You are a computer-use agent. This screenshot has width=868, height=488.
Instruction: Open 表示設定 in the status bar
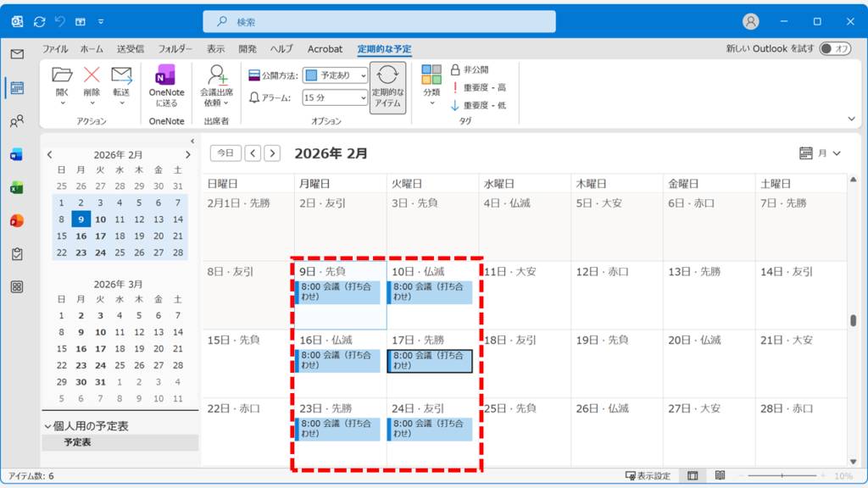pos(649,475)
